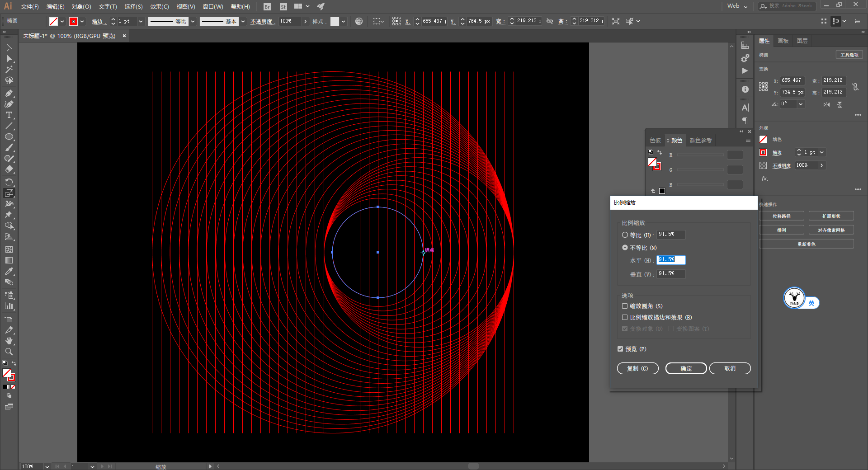Open the Web workspace switcher dropdown

click(737, 6)
